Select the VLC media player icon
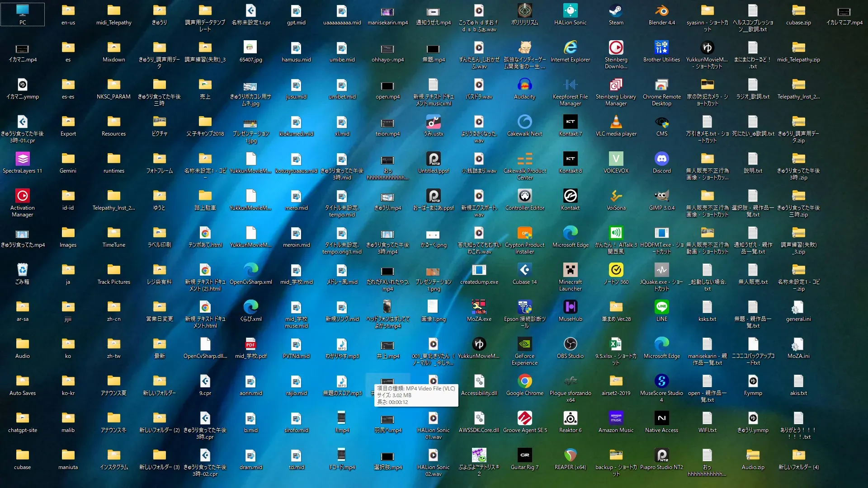 coord(616,122)
